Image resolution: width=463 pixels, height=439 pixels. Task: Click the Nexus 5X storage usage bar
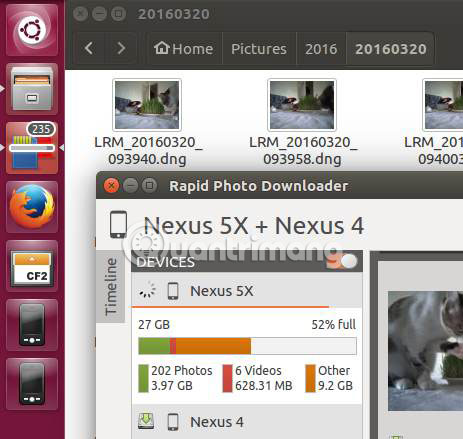[x=247, y=346]
